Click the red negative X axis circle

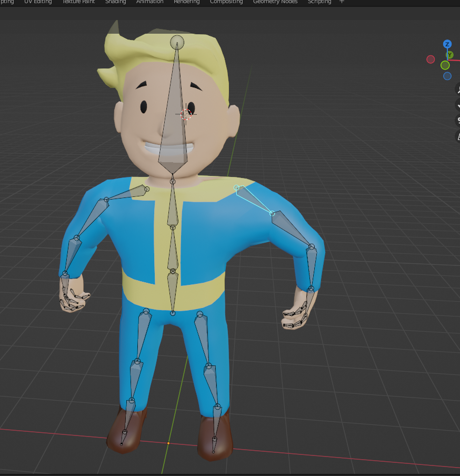tap(431, 60)
